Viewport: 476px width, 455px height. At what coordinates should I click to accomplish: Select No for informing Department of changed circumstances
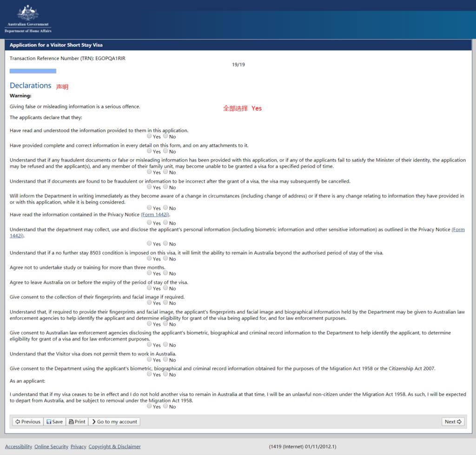165,207
